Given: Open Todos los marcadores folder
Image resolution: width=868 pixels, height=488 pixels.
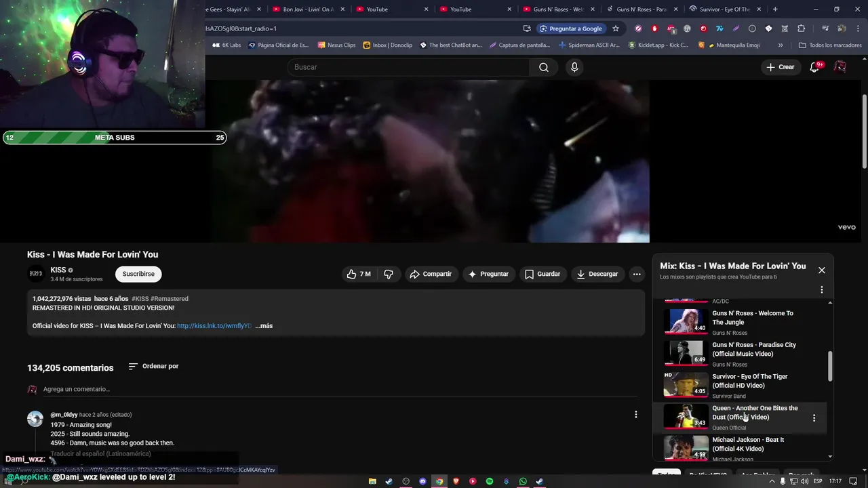Looking at the screenshot, I should pyautogui.click(x=830, y=45).
